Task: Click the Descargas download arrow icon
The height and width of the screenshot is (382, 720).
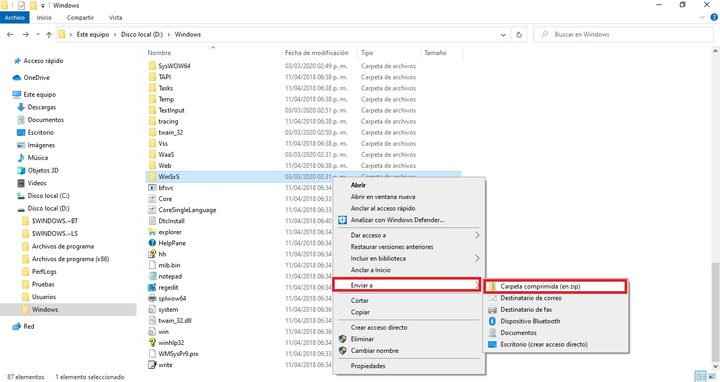Action: 21,107
